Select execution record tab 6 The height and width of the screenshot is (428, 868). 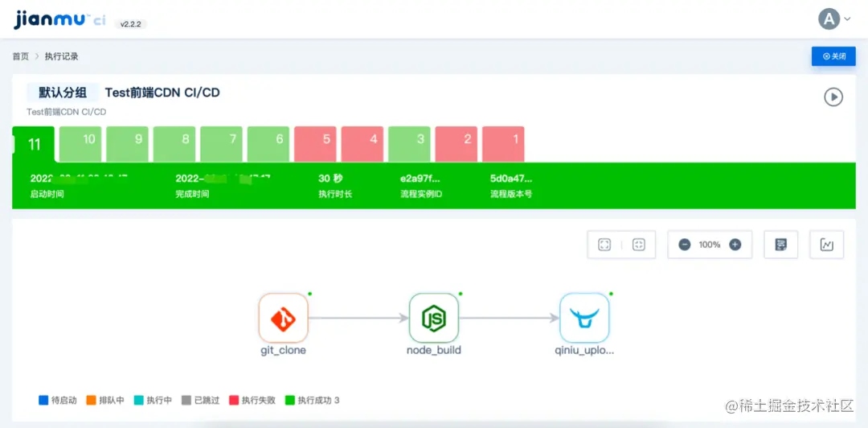(x=268, y=144)
